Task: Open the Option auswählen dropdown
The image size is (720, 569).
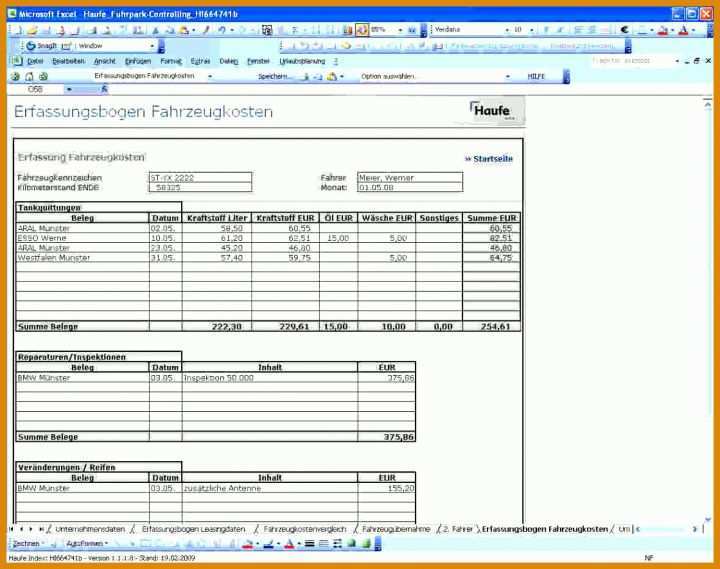Action: point(507,77)
